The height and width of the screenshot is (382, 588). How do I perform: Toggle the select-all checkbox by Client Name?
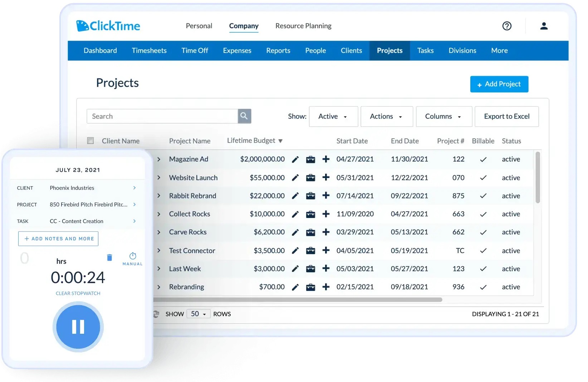click(x=90, y=141)
